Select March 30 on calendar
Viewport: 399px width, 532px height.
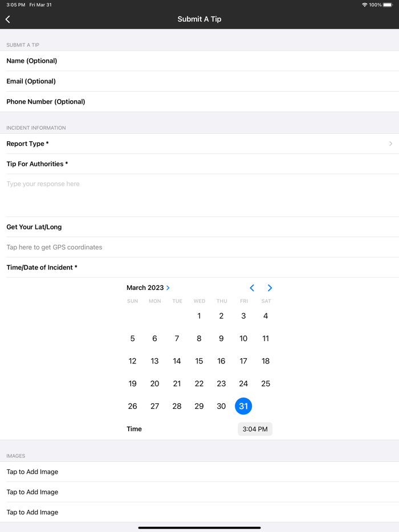[221, 406]
